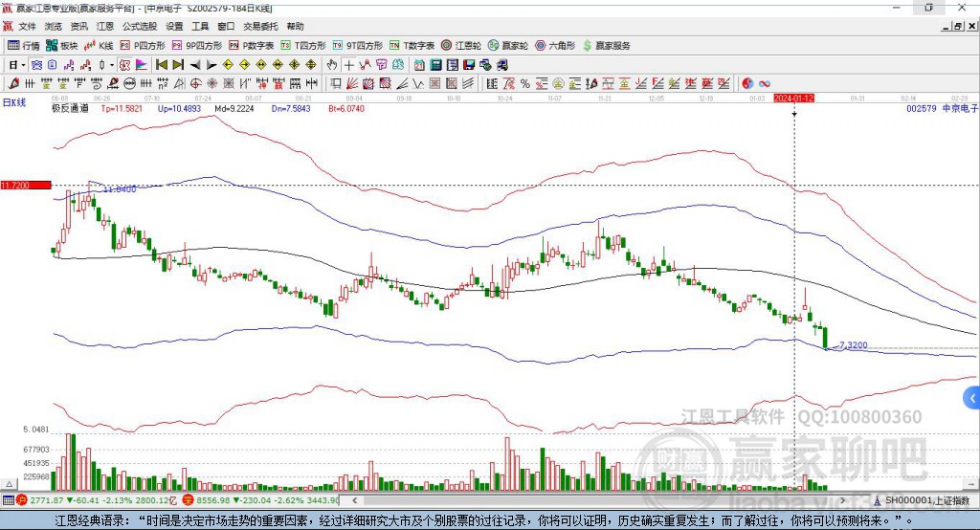
Task: Select the hand pan tool
Action: click(332, 65)
